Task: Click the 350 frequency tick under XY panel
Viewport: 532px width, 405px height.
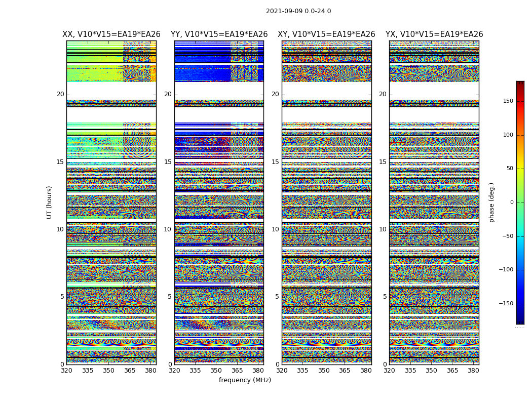Action: pos(324,371)
